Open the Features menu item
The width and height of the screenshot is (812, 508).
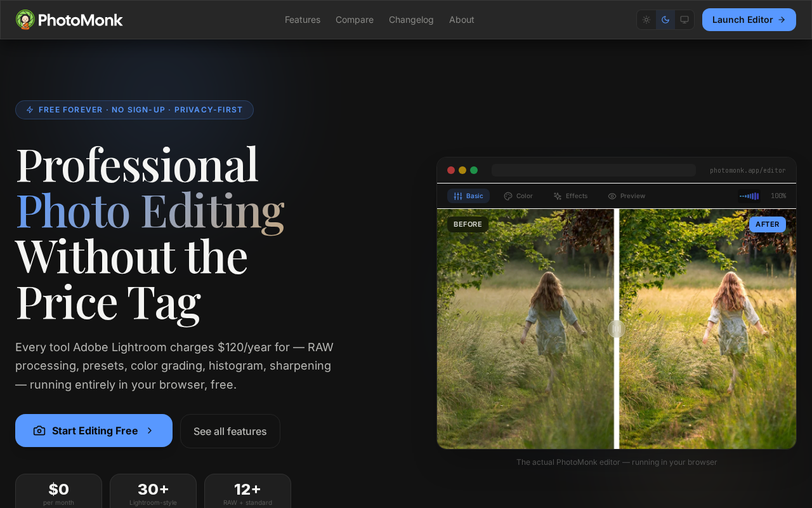[x=303, y=20]
